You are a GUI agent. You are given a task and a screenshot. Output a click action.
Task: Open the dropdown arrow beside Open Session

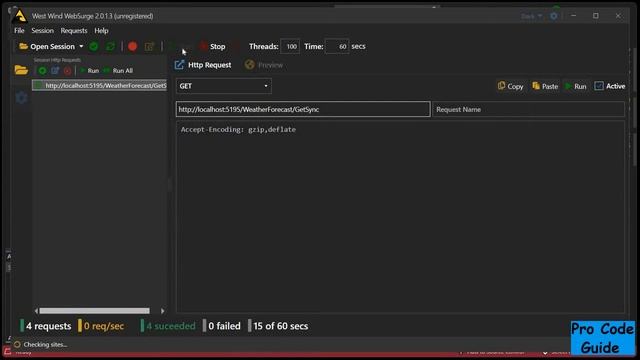pos(81,47)
